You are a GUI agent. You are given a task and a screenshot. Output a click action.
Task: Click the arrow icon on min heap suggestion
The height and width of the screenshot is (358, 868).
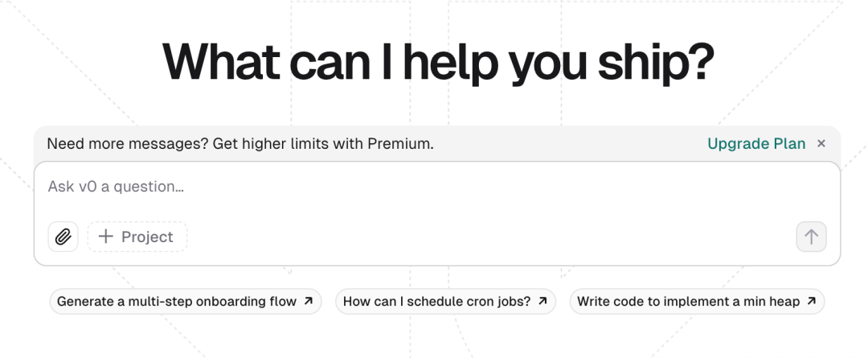811,302
